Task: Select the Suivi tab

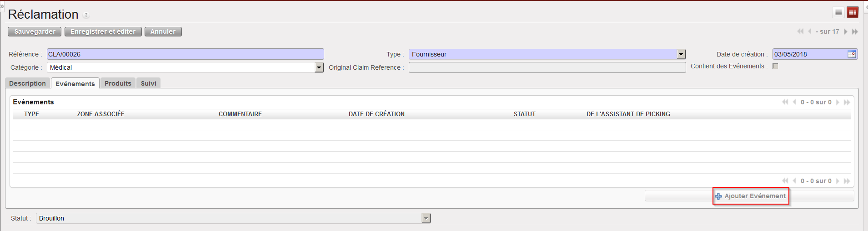Action: pyautogui.click(x=148, y=83)
